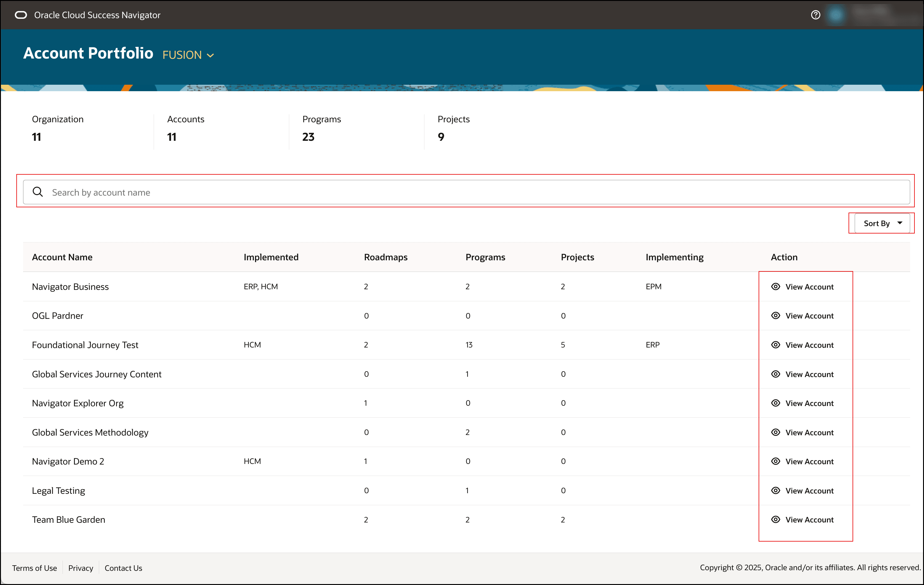924x585 pixels.
Task: Click the Oracle logo icon in header
Action: pos(21,15)
